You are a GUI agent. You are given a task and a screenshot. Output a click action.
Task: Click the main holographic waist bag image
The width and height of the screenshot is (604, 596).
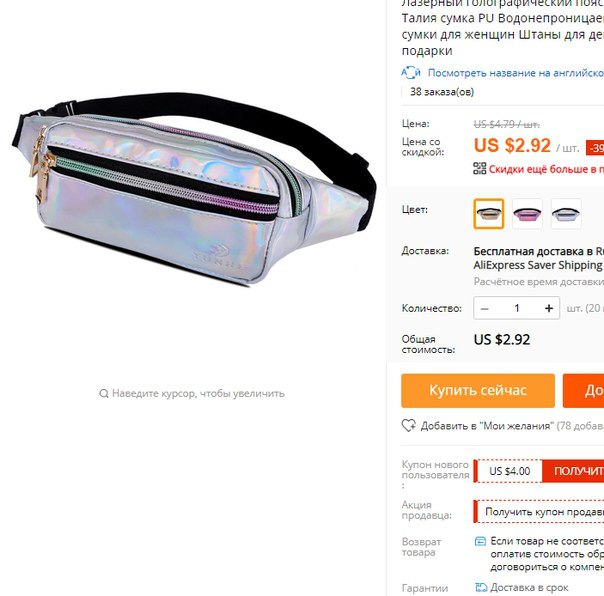pyautogui.click(x=194, y=188)
